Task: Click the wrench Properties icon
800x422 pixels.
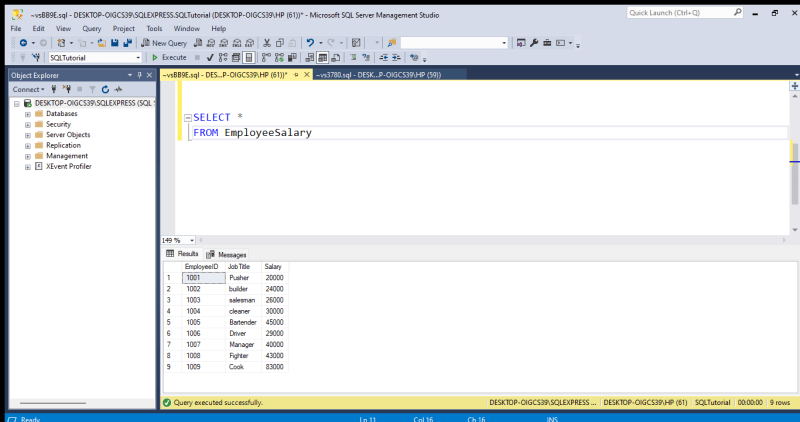Action: click(534, 43)
